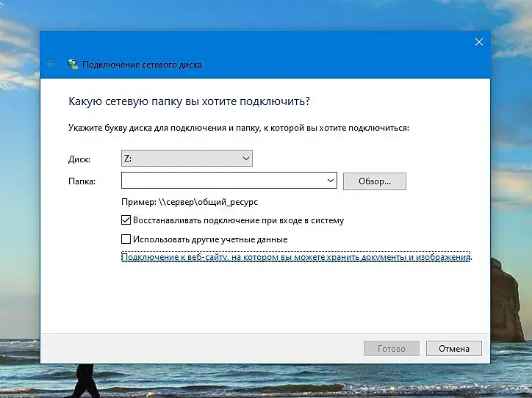This screenshot has height=398, width=532.
Task: Expand the Папка combo box arrow
Action: coord(331,181)
